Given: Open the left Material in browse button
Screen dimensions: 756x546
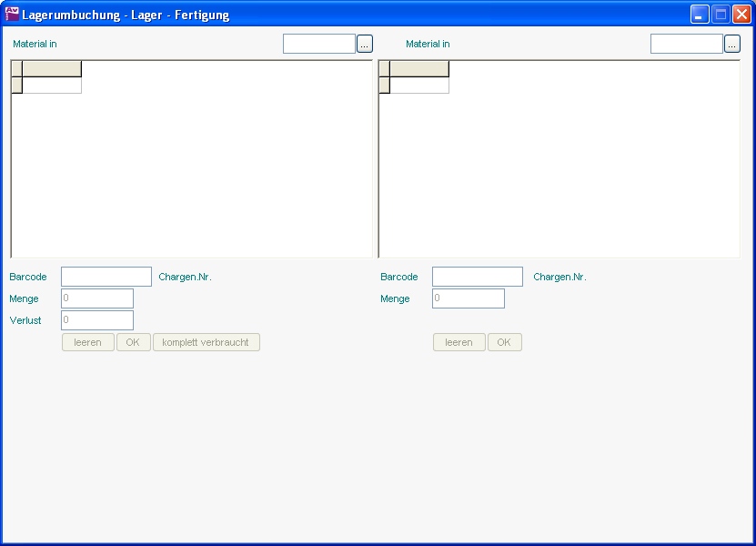Looking at the screenshot, I should point(365,44).
